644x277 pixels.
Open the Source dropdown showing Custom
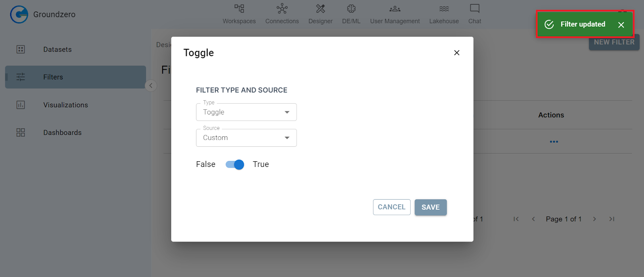click(246, 138)
